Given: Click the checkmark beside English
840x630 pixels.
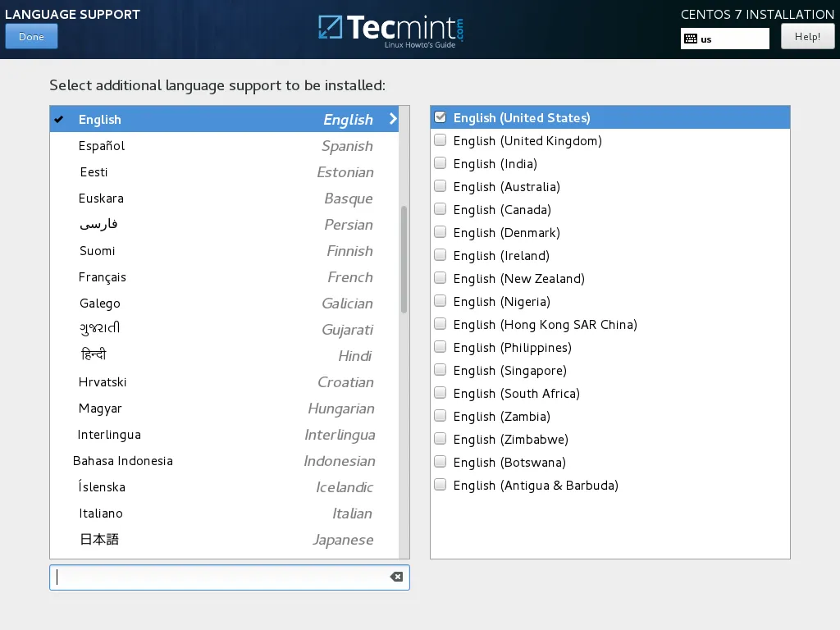Looking at the screenshot, I should point(58,119).
